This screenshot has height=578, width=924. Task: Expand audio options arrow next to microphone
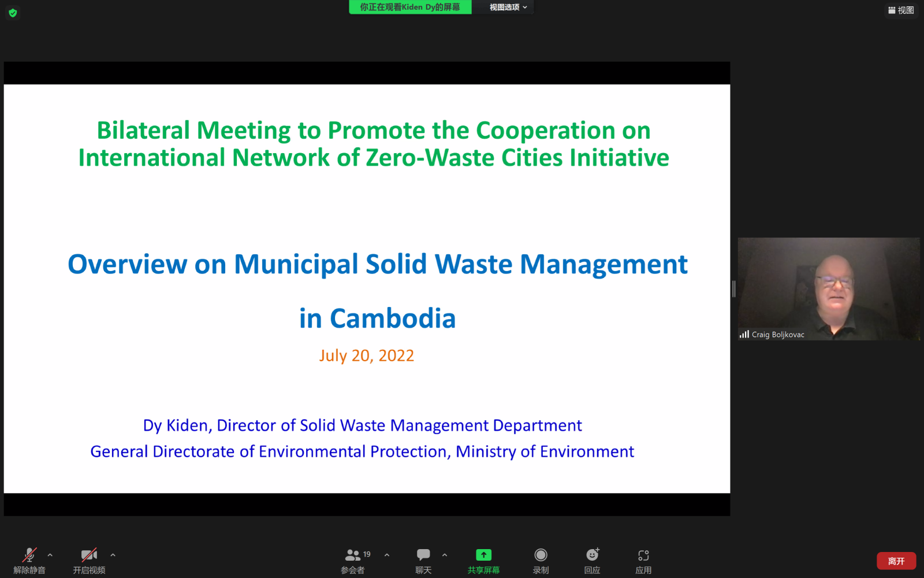click(50, 555)
